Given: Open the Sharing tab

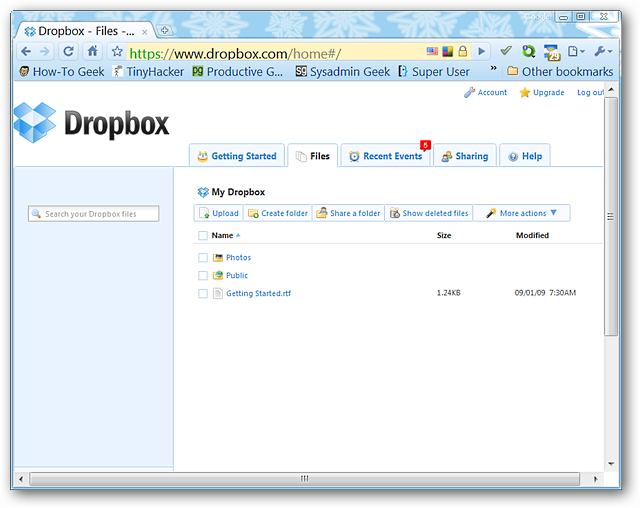Looking at the screenshot, I should (465, 156).
